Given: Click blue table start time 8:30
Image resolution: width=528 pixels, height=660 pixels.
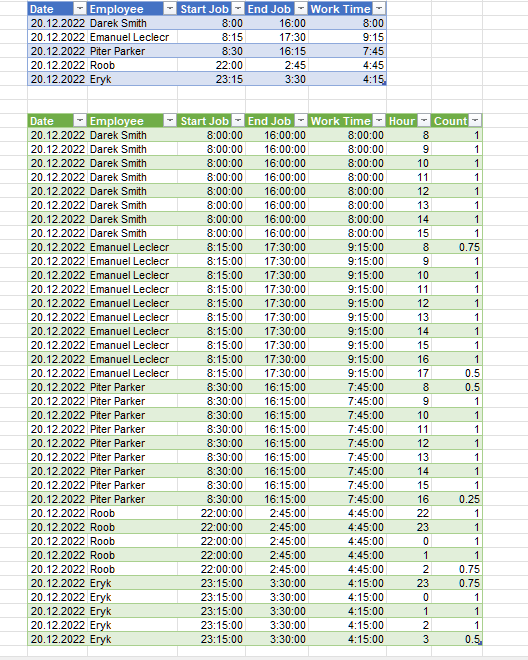Looking at the screenshot, I should [211, 51].
